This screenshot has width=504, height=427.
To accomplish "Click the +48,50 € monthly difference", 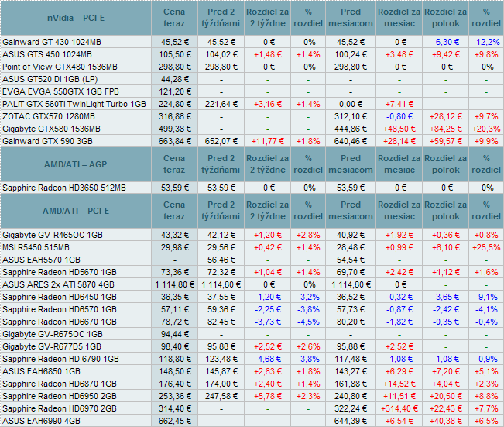I will pyautogui.click(x=399, y=129).
